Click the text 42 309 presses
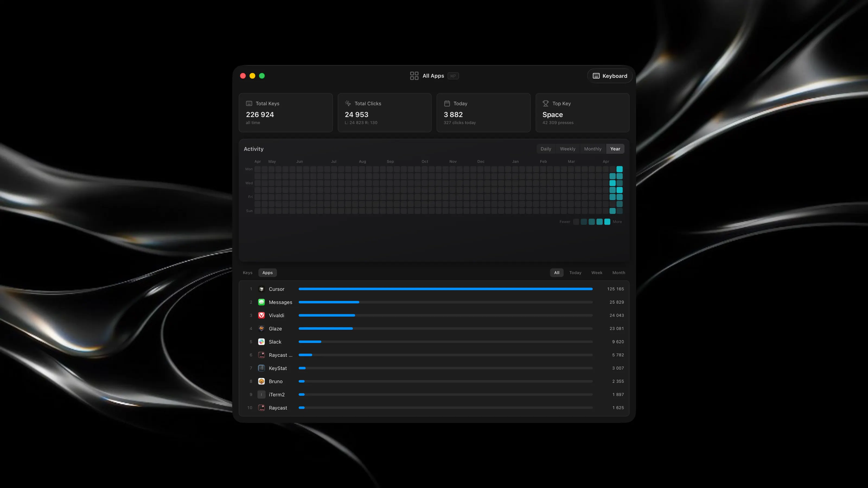 [558, 123]
